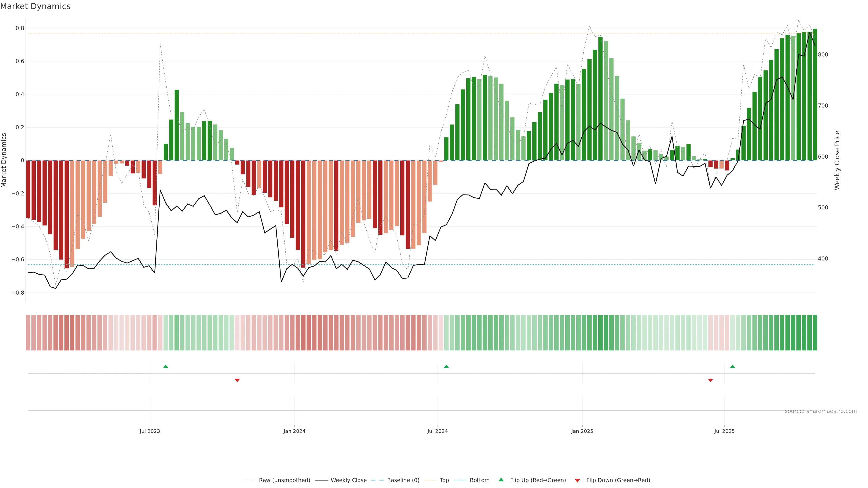Click the Jul 2025 x-axis label
This screenshot has width=868, height=488.
(x=724, y=431)
